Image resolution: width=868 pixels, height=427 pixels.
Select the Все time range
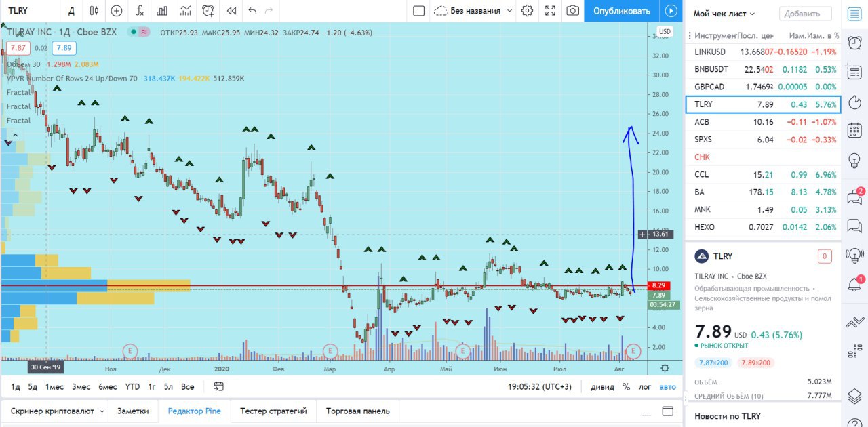(187, 387)
